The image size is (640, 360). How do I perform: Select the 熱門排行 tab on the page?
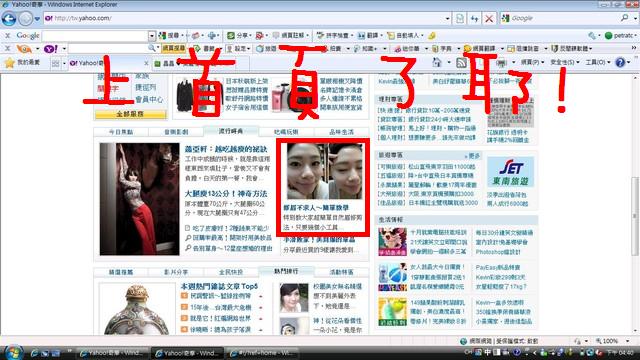click(x=286, y=271)
